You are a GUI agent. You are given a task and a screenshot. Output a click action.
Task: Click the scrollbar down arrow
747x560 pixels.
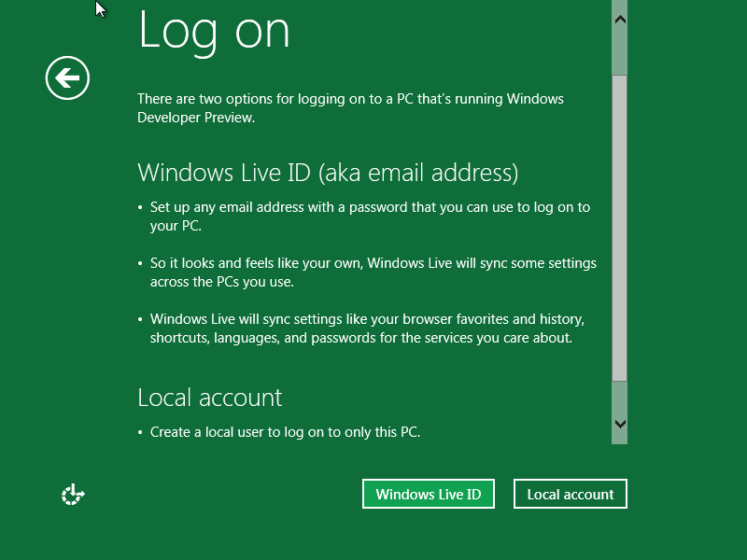pyautogui.click(x=620, y=424)
